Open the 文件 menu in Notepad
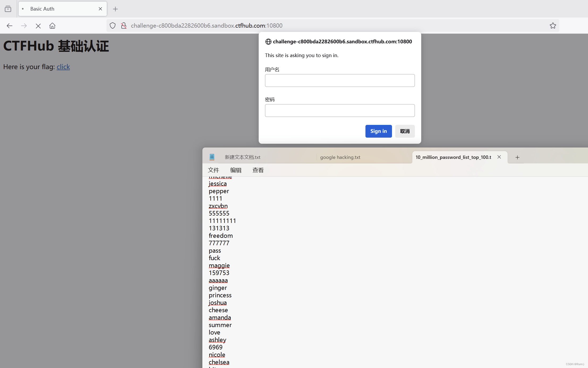The image size is (588, 368). pyautogui.click(x=213, y=170)
